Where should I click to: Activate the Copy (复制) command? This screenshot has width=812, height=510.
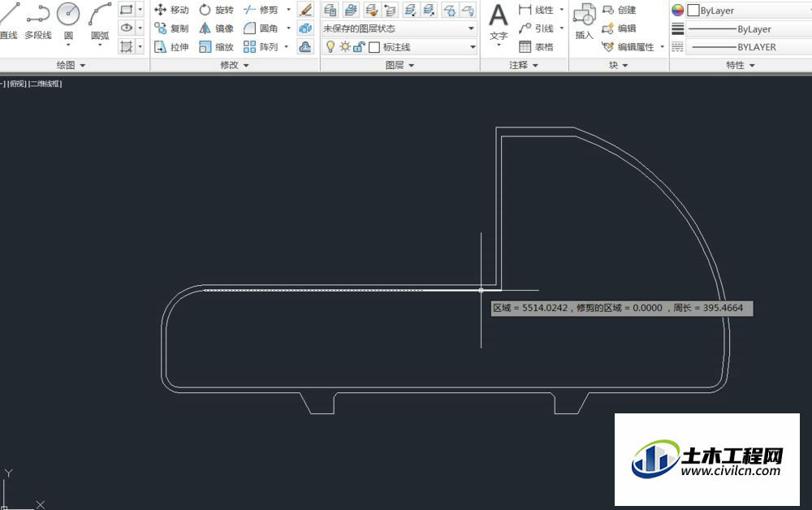coord(171,28)
